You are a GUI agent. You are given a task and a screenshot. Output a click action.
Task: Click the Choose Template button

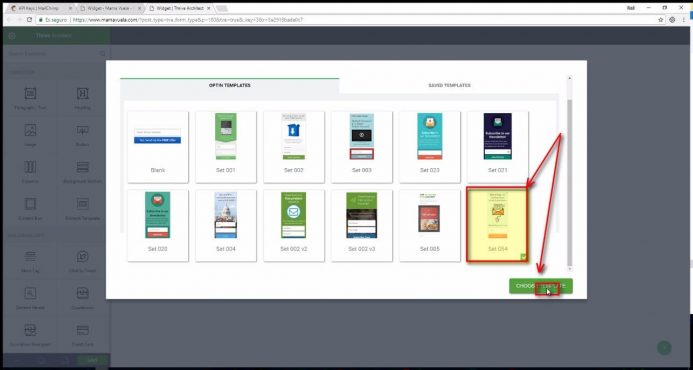541,286
